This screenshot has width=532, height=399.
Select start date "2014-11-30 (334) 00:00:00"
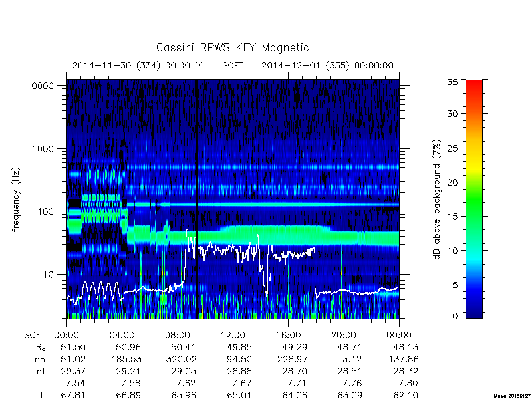(x=138, y=65)
